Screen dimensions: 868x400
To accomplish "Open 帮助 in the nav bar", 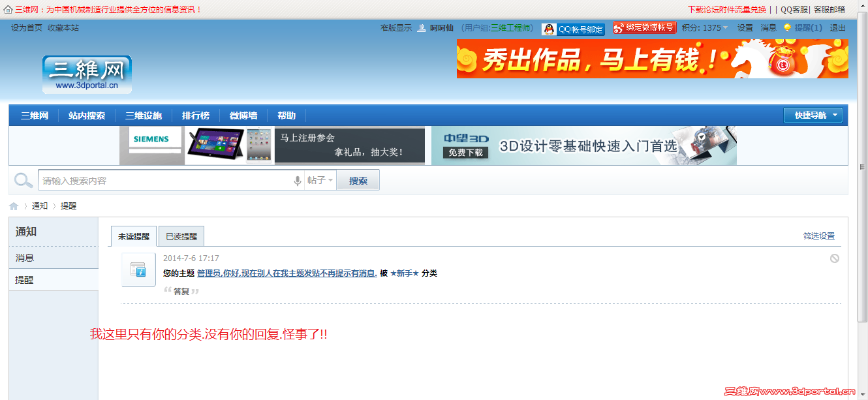I will point(287,115).
